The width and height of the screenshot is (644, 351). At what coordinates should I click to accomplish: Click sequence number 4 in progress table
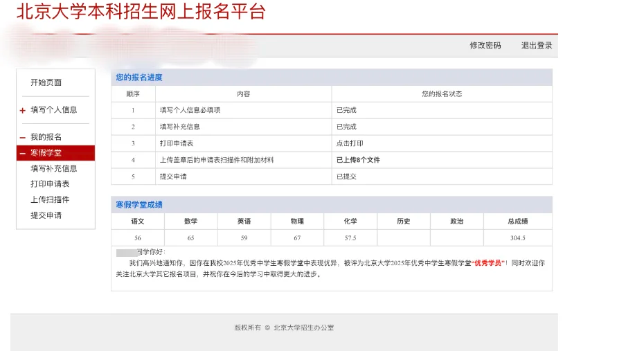[133, 160]
